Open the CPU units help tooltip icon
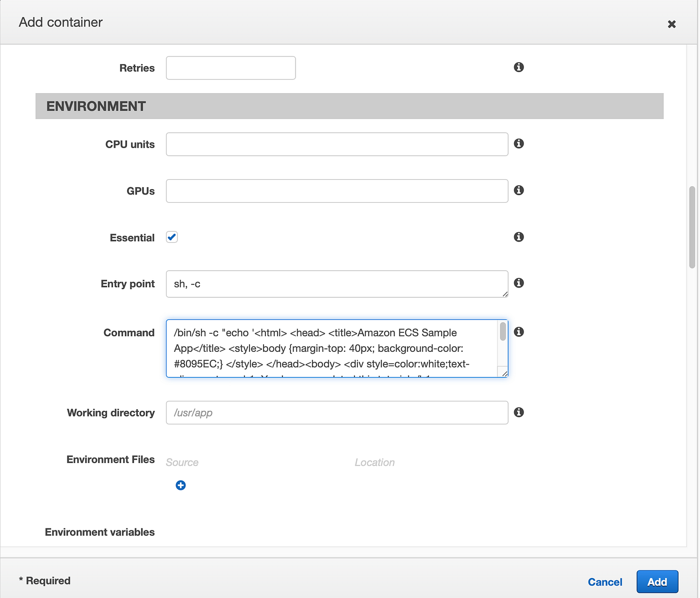This screenshot has width=700, height=598. [518, 144]
